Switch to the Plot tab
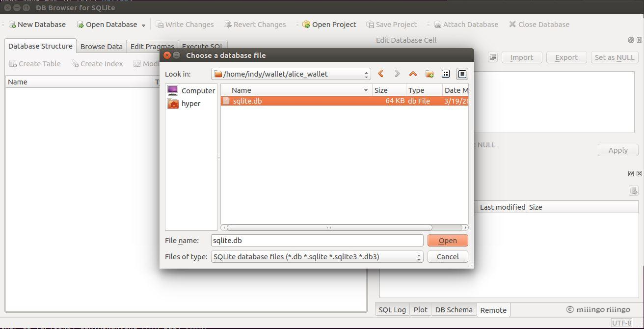Viewport: 644px width, 329px height. click(420, 310)
